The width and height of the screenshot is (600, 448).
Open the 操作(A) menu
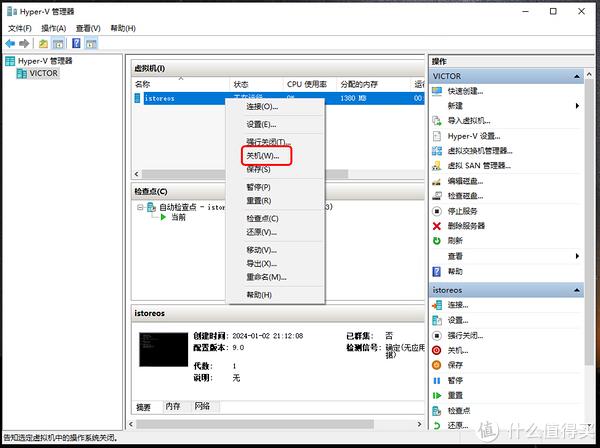[x=54, y=28]
